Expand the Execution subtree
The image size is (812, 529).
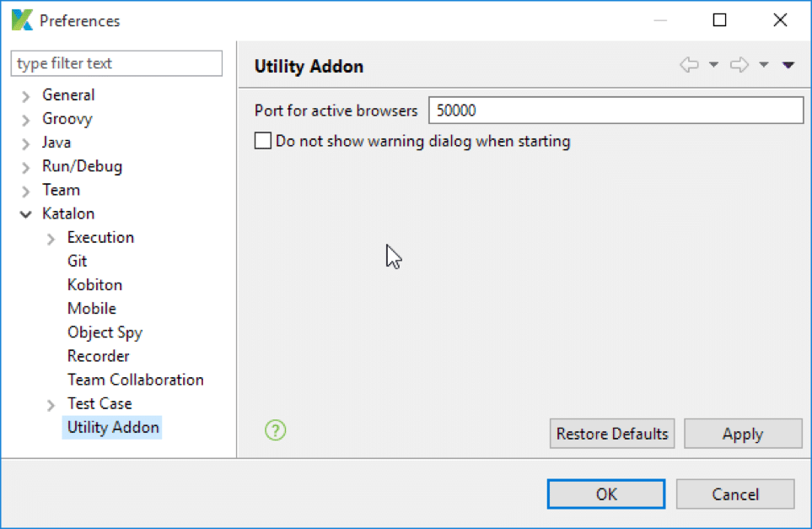pyautogui.click(x=51, y=239)
